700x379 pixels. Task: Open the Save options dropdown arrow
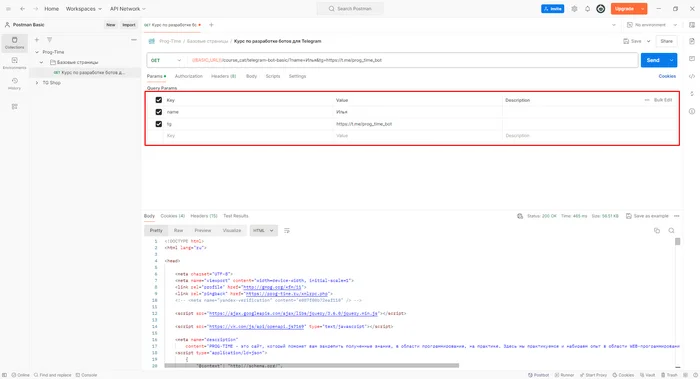coord(649,41)
